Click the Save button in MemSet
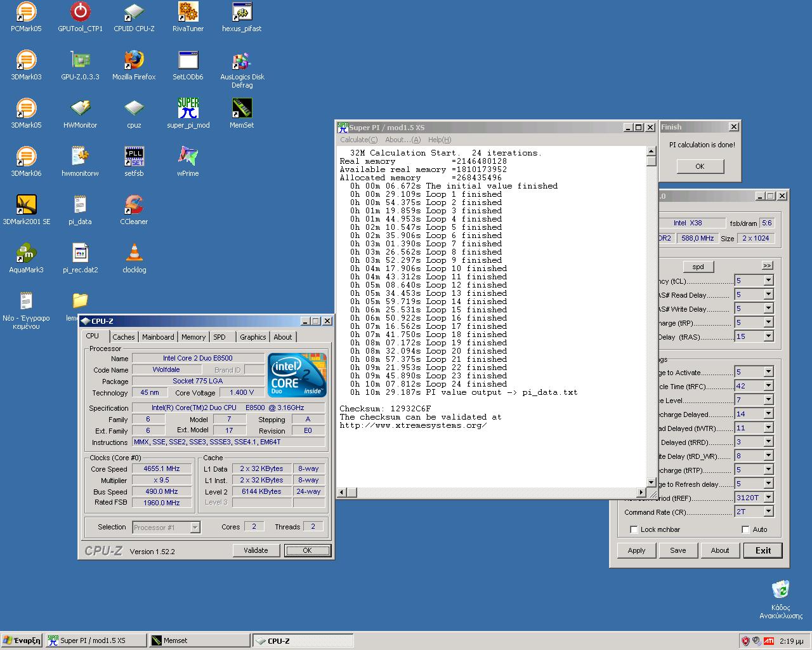The height and width of the screenshot is (650, 812). pyautogui.click(x=678, y=550)
